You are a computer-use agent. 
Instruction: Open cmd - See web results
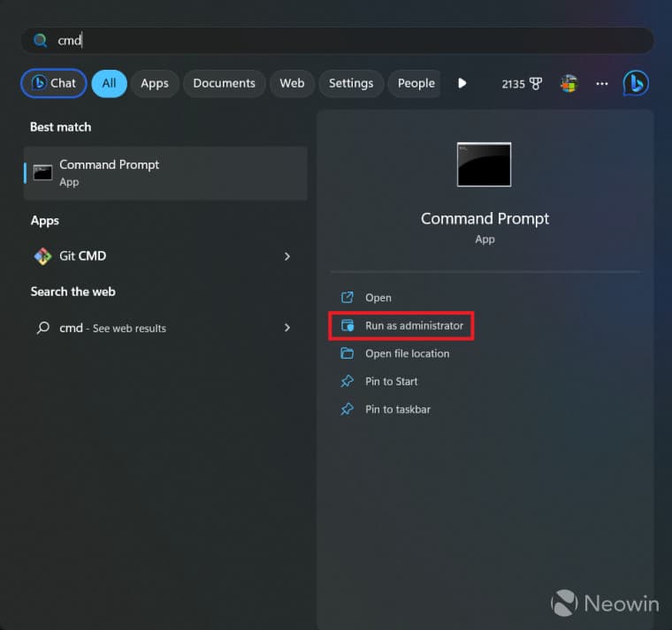coord(165,328)
